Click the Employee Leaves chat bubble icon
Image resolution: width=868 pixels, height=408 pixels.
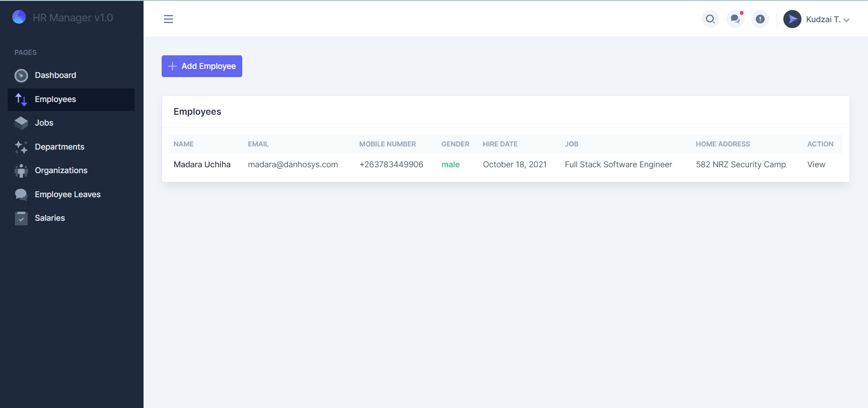click(x=21, y=194)
